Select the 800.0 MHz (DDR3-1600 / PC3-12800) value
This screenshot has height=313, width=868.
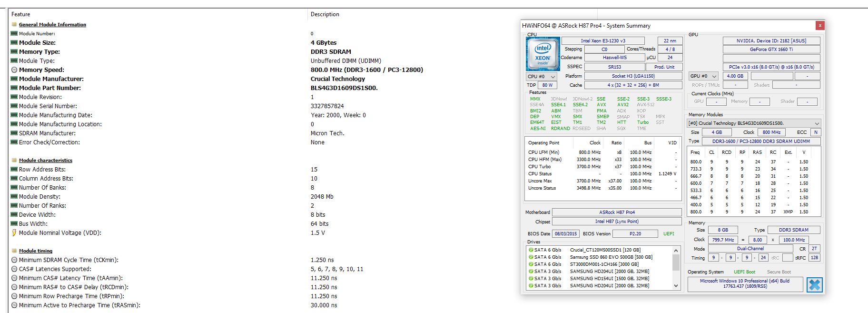[x=367, y=70]
